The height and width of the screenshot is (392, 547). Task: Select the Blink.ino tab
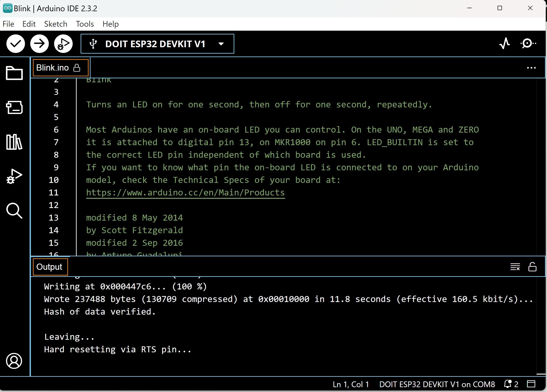point(61,68)
